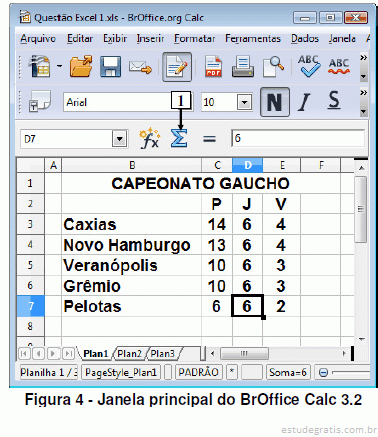Toggle Edit File mode button
The image size is (378, 437).
[x=177, y=67]
